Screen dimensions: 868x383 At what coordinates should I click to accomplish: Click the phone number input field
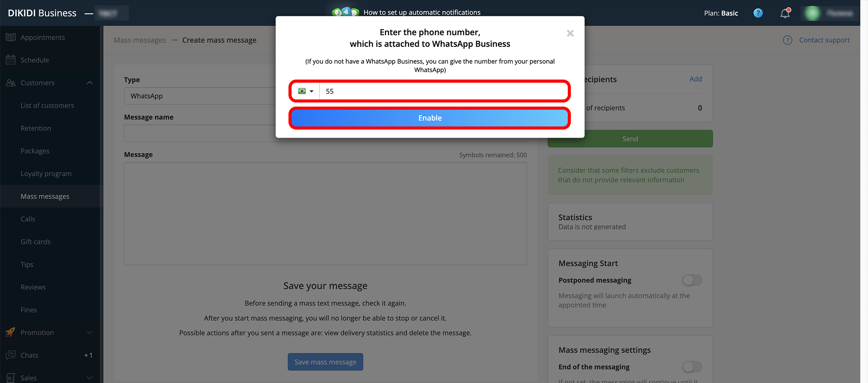(443, 91)
